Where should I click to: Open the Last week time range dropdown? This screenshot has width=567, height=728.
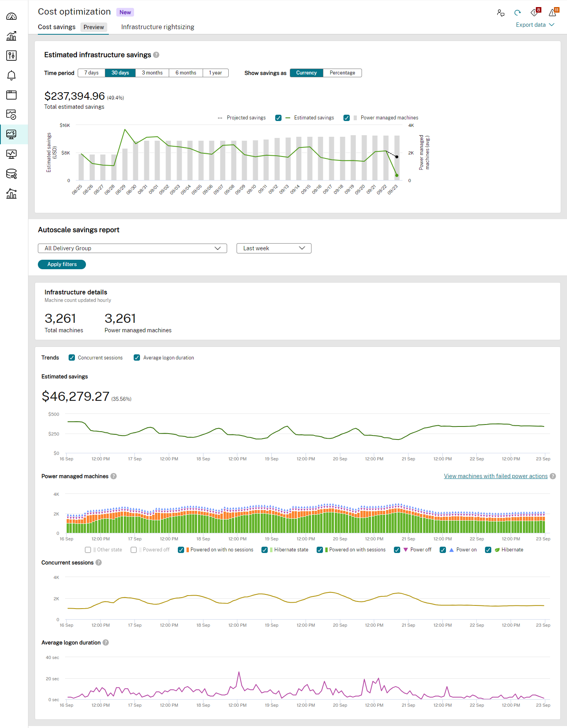(x=274, y=248)
